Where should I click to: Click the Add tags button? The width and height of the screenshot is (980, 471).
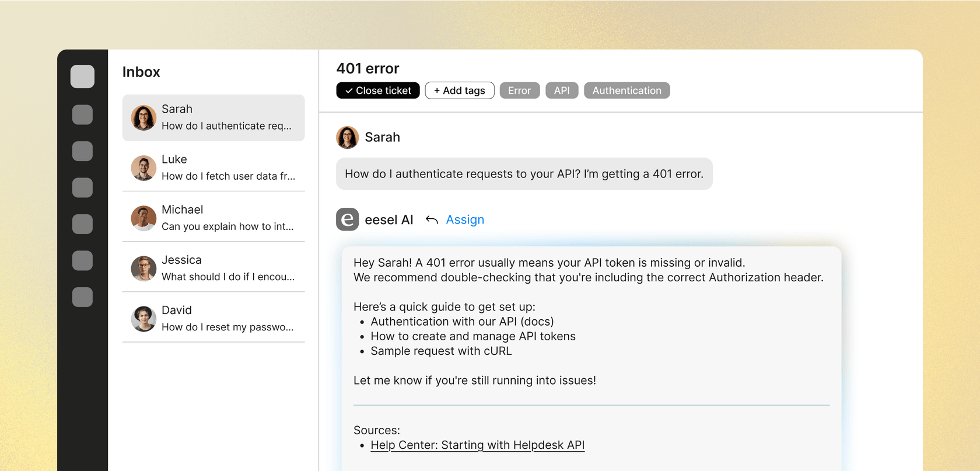tap(460, 90)
